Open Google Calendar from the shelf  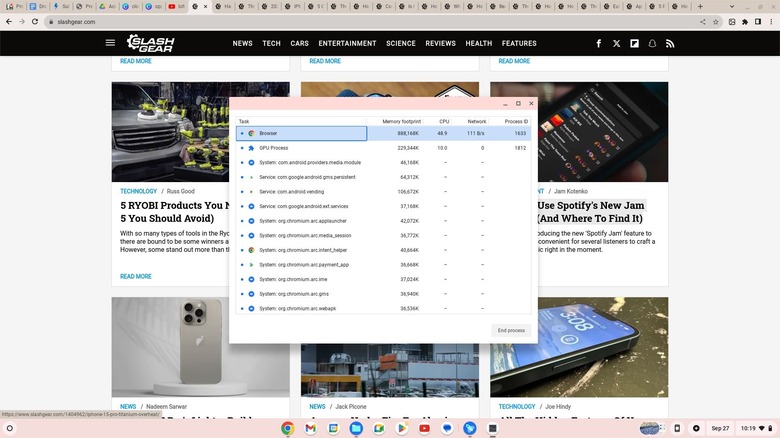(333, 428)
